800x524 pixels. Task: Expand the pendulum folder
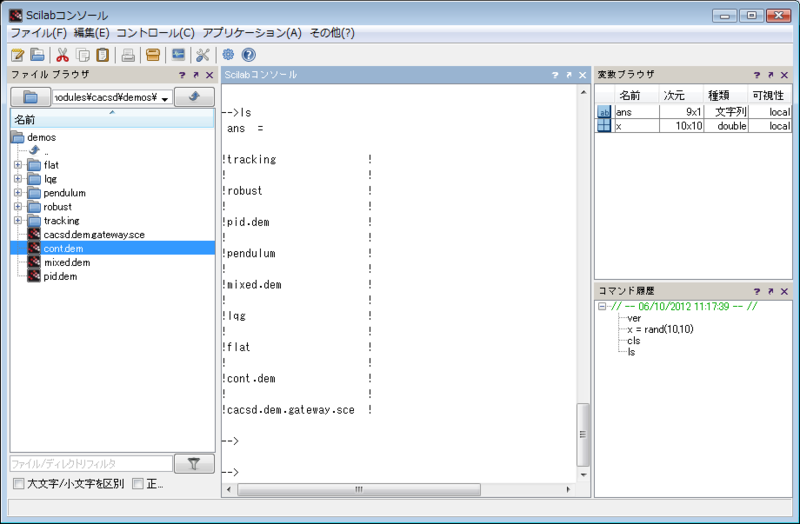pos(18,192)
